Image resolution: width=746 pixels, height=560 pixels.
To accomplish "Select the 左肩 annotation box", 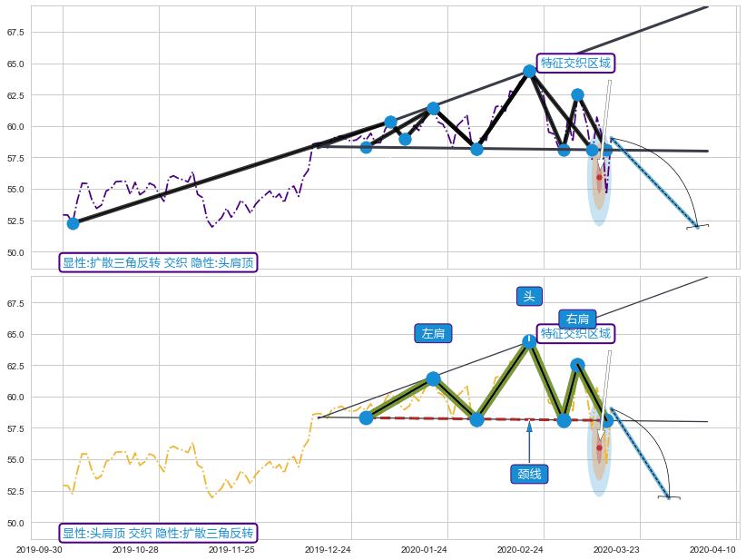I will click(x=433, y=333).
